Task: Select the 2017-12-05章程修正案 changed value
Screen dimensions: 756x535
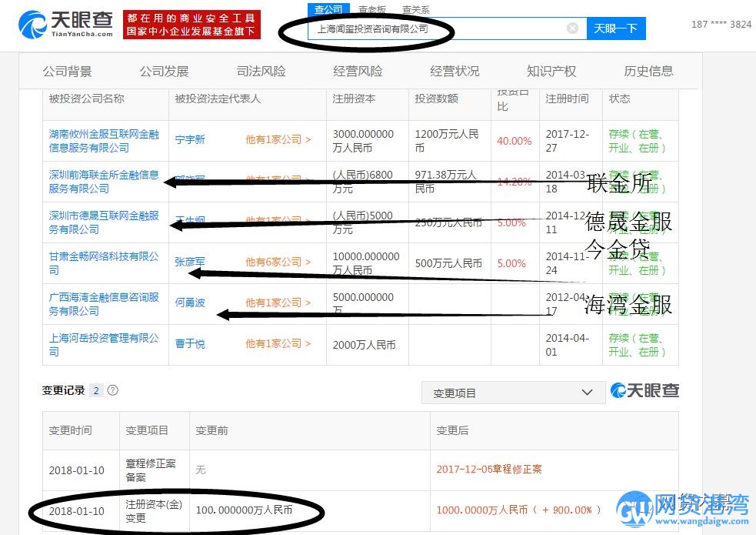Action: (x=489, y=469)
